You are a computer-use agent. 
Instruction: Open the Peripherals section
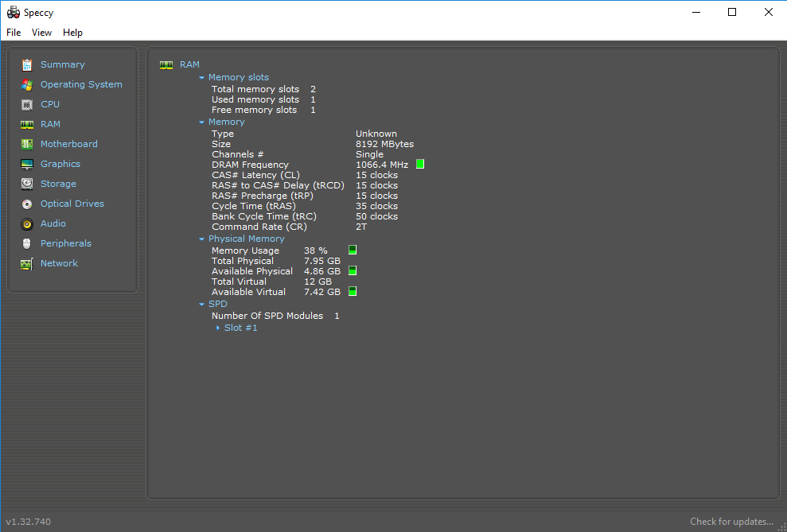pyautogui.click(x=66, y=243)
